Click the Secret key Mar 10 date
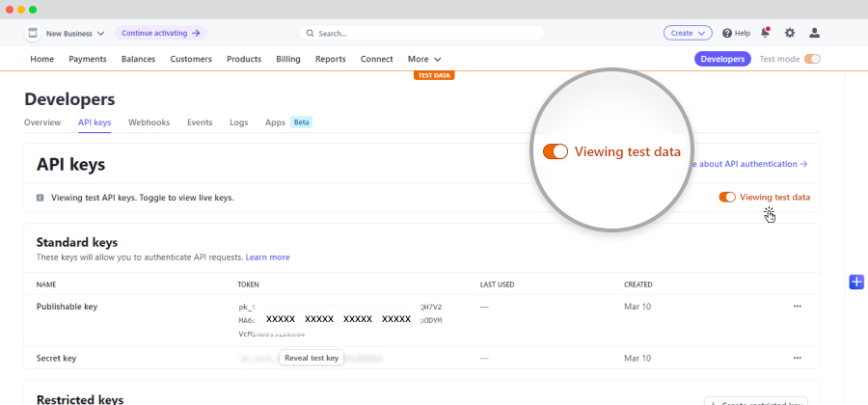Image resolution: width=868 pixels, height=405 pixels. point(637,358)
